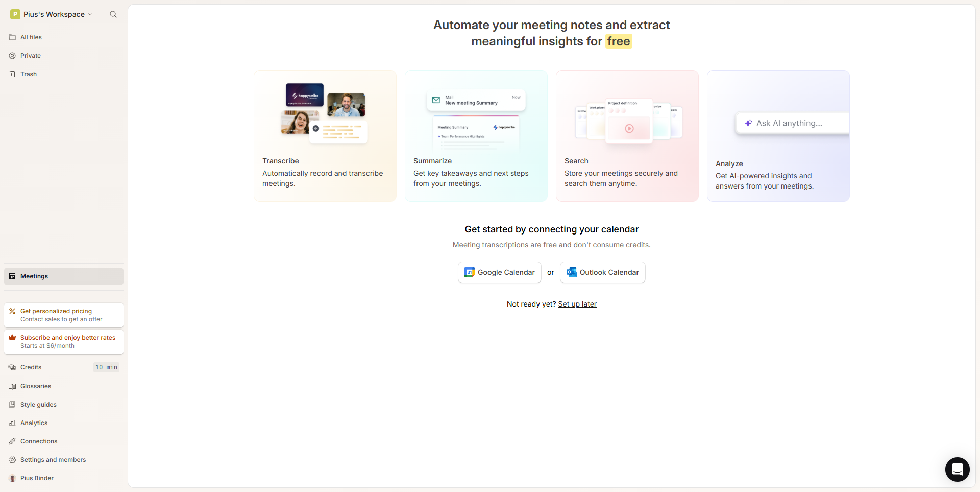Open Get personalized pricing offer card
980x492 pixels.
click(63, 315)
